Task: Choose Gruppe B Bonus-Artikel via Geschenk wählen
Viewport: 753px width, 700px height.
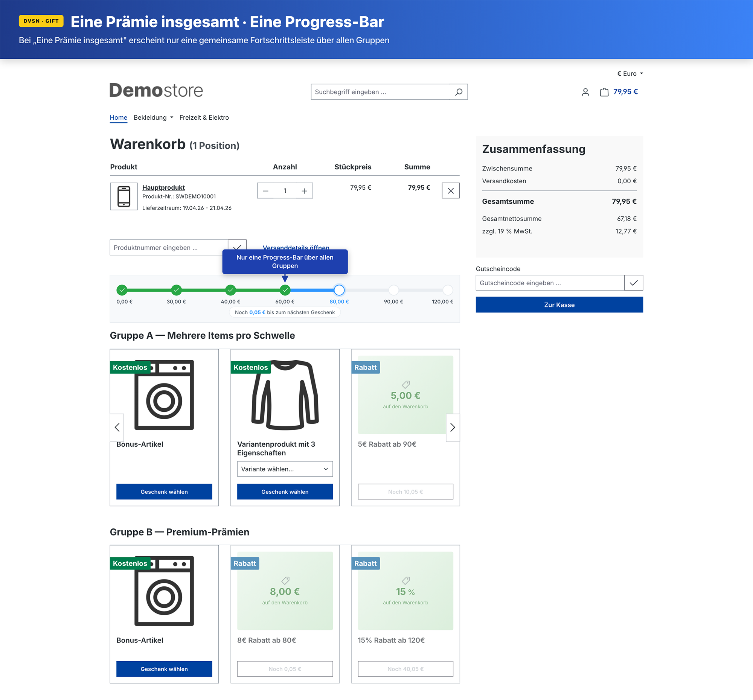Action: tap(164, 669)
